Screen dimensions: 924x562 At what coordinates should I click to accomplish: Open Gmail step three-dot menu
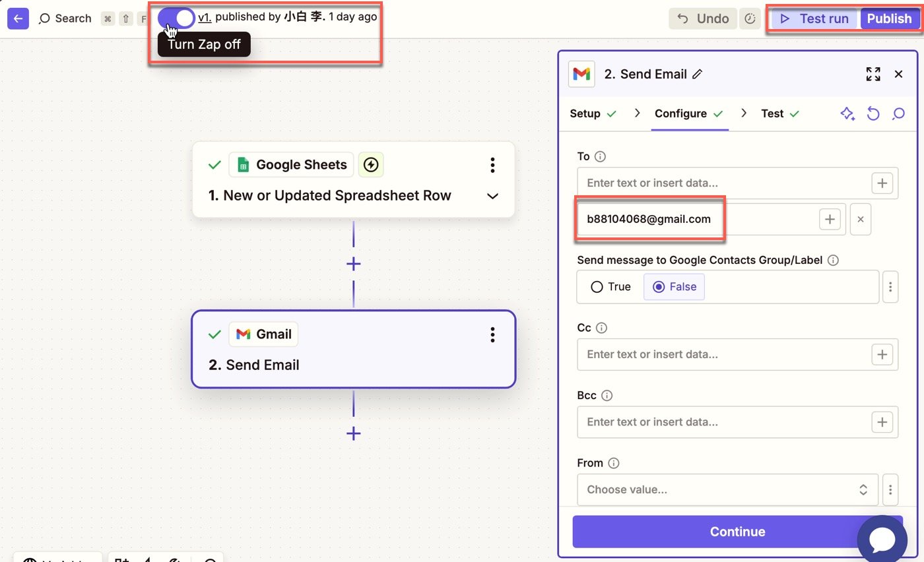492,334
